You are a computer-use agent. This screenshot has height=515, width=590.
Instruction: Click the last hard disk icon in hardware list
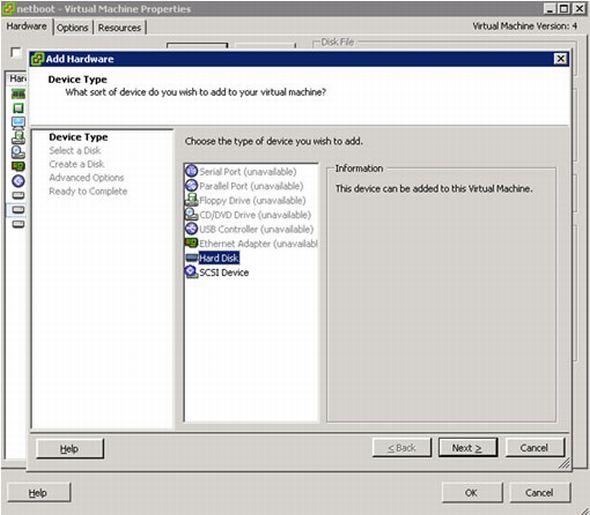18,224
